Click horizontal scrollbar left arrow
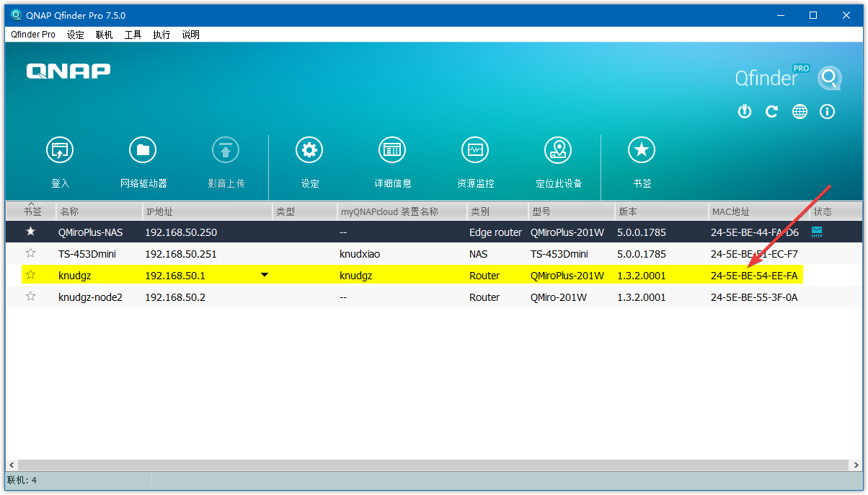The width and height of the screenshot is (868, 495). tap(12, 465)
